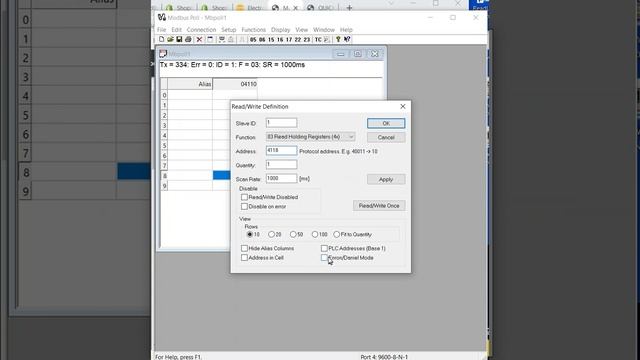Image resolution: width=640 pixels, height=360 pixels.
Task: Select the 10 rows radio button
Action: point(250,234)
